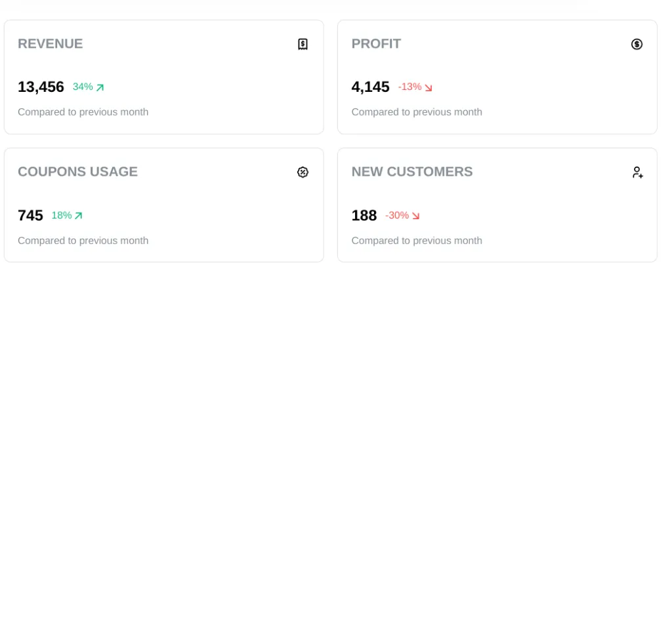Click the REVENUE card title
The height and width of the screenshot is (626, 672).
click(x=51, y=44)
